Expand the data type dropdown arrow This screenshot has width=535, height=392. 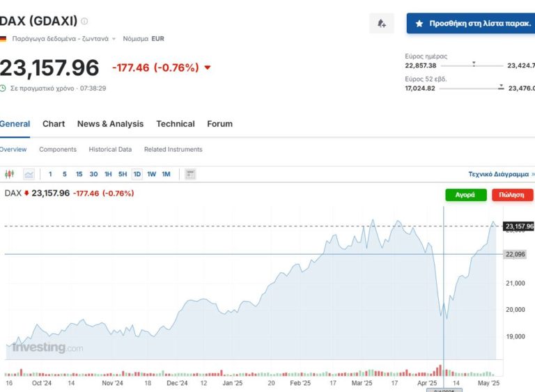pyautogui.click(x=114, y=39)
